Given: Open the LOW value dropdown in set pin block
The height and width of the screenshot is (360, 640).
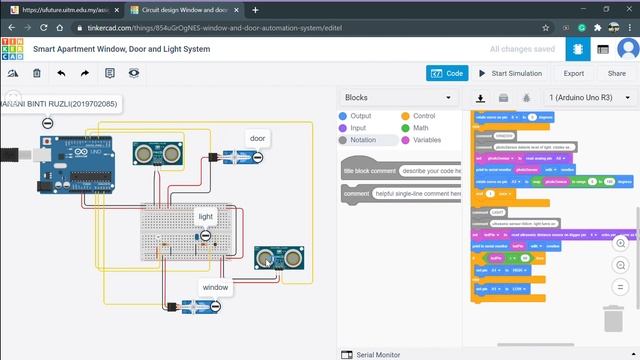Looking at the screenshot, I should (x=519, y=289).
